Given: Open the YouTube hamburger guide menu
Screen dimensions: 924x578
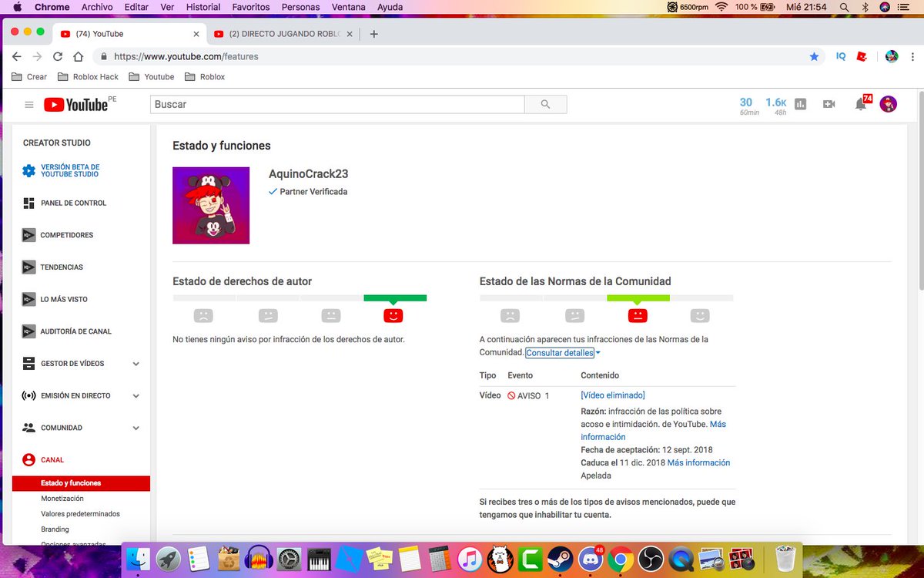Looking at the screenshot, I should [x=29, y=105].
